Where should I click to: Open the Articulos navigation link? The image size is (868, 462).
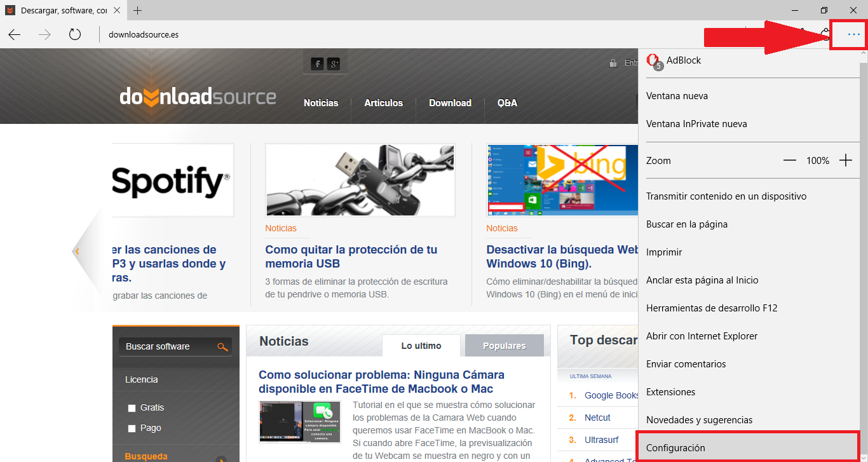click(384, 103)
